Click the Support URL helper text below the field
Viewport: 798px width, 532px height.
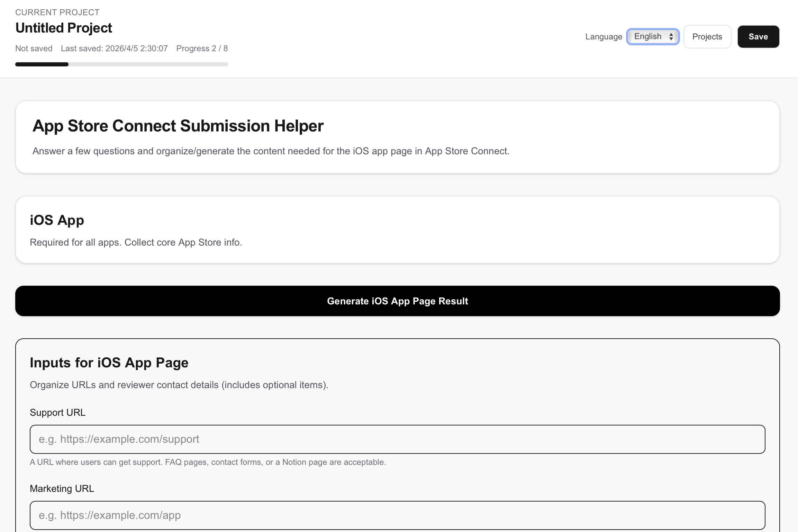point(208,462)
